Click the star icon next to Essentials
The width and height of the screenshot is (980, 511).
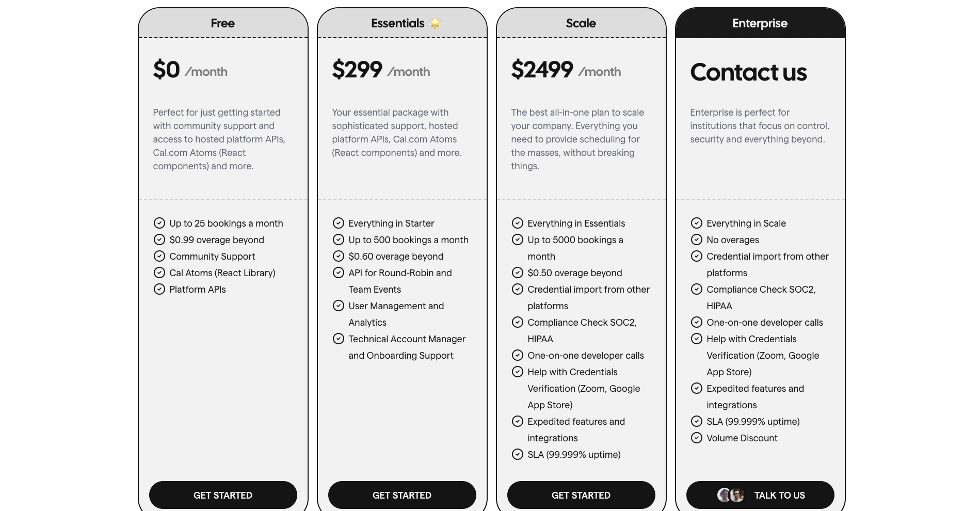[x=435, y=23]
